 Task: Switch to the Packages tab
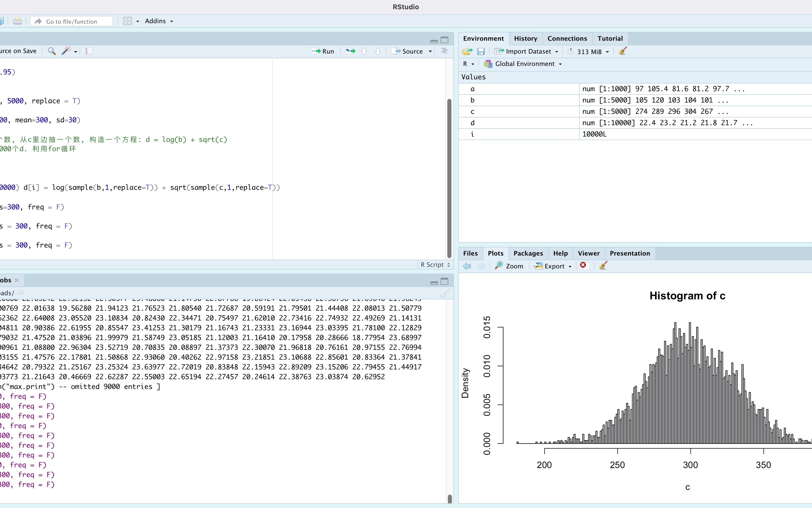coord(528,253)
